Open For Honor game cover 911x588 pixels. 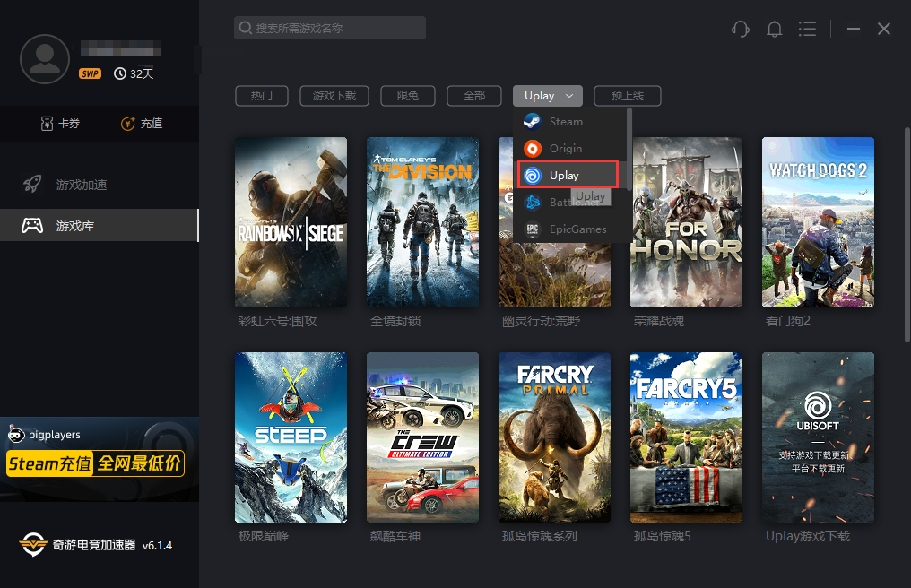coord(686,222)
